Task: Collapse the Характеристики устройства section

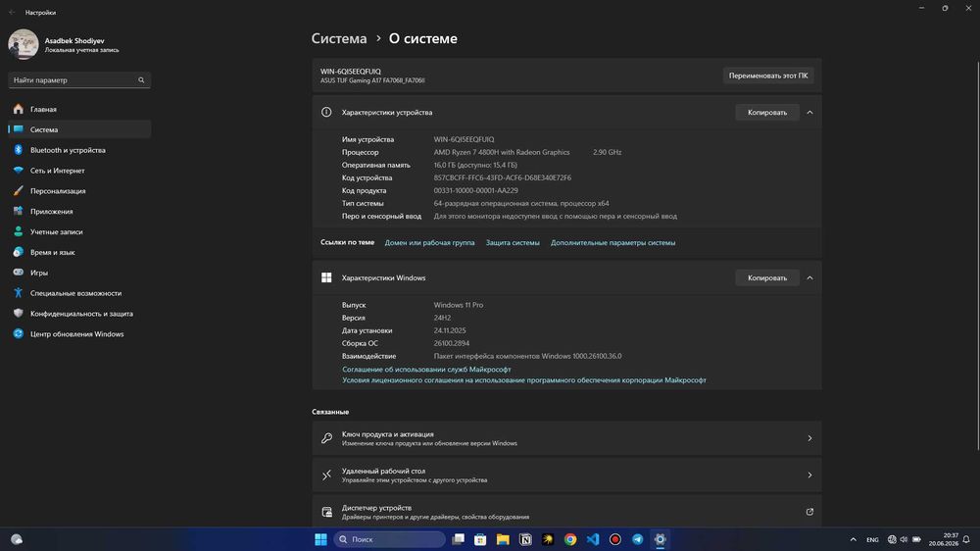Action: click(809, 113)
